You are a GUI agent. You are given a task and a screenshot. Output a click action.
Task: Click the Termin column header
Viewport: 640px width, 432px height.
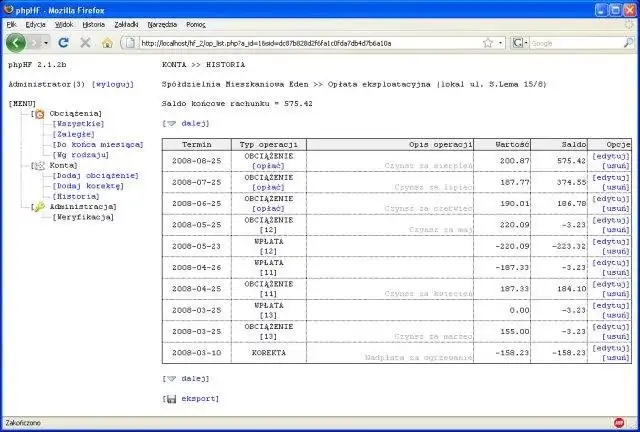coord(197,145)
